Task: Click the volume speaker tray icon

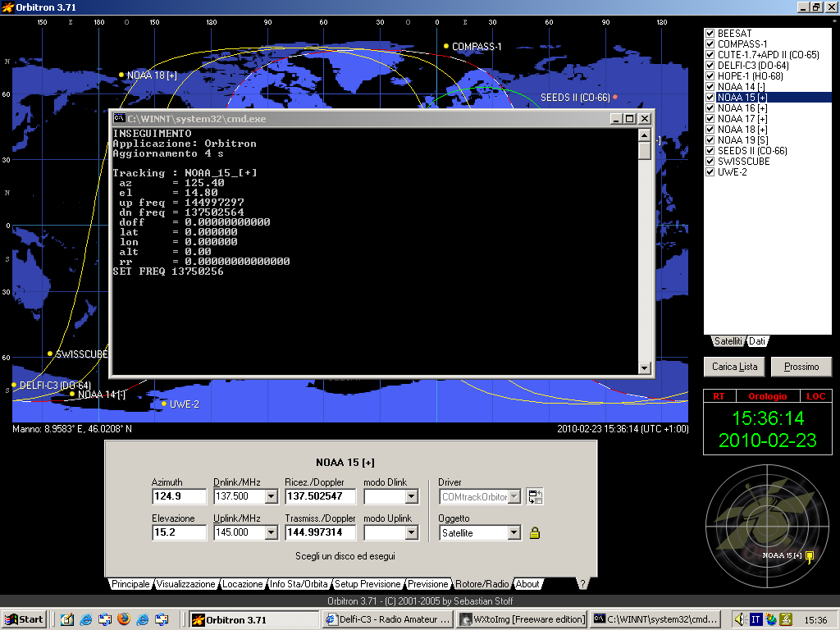Action: [741, 619]
